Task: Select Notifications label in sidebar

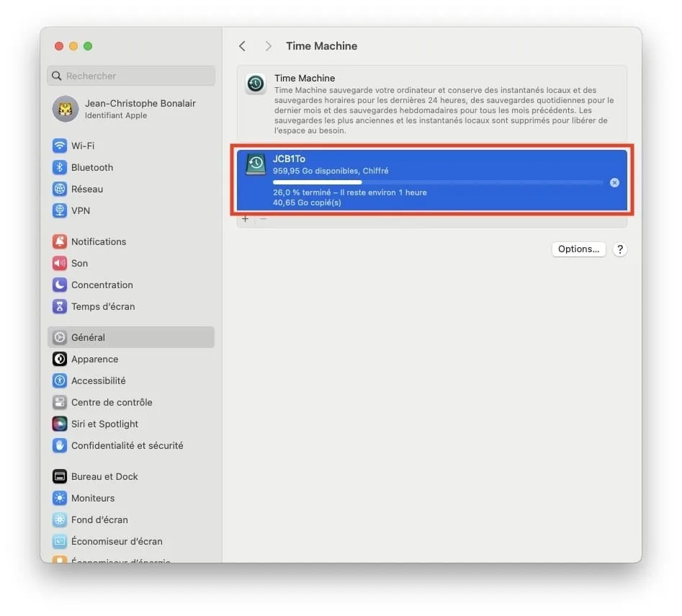Action: pos(99,241)
